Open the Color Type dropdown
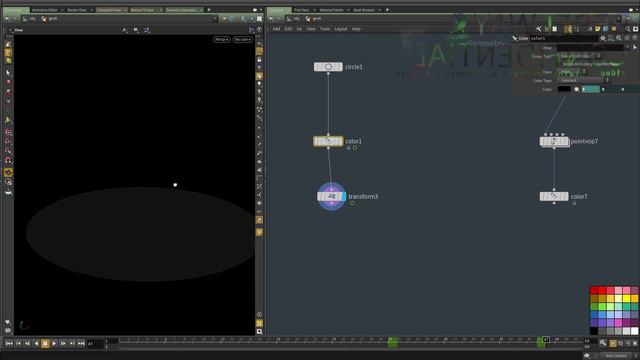Viewport: 640px width, 360px height. (584, 80)
